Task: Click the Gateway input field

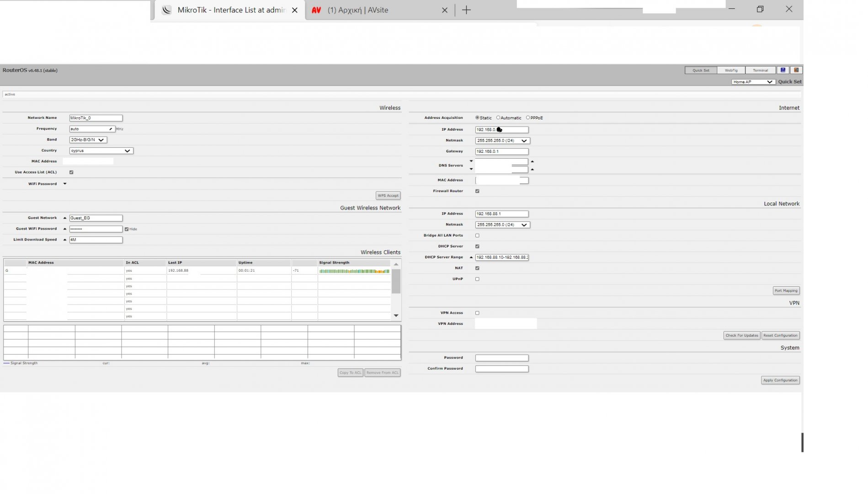Action: 502,151
